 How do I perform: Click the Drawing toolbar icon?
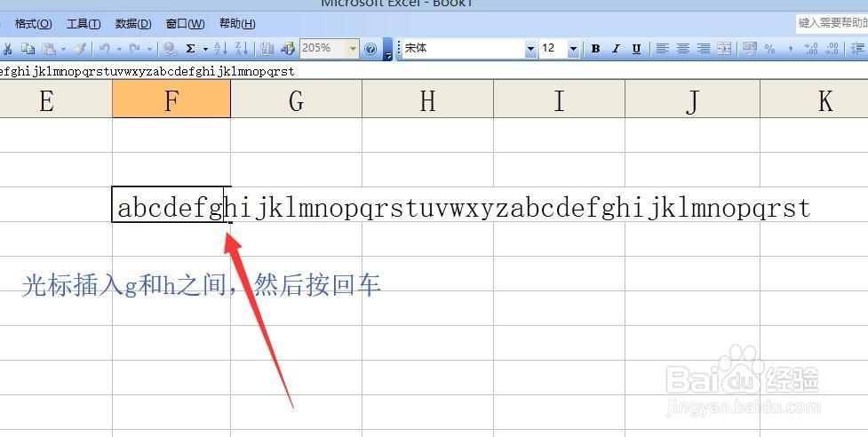288,49
